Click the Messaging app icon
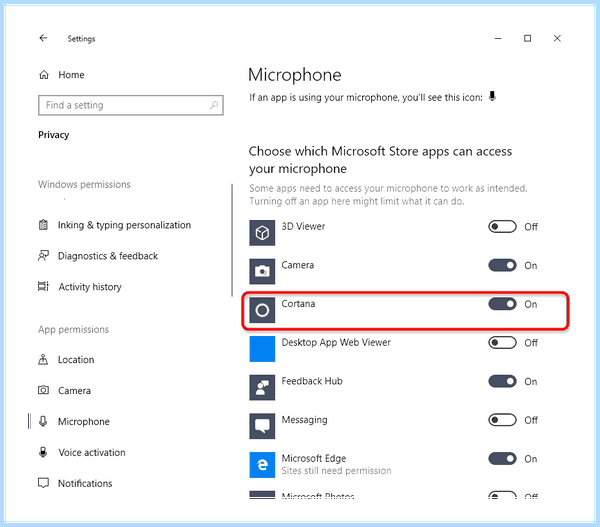 coord(262,426)
